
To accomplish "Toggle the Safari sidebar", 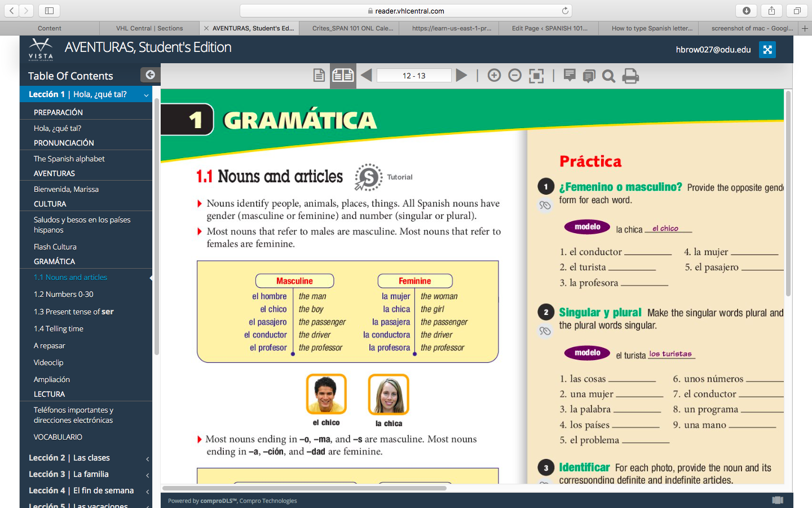I will coord(49,11).
